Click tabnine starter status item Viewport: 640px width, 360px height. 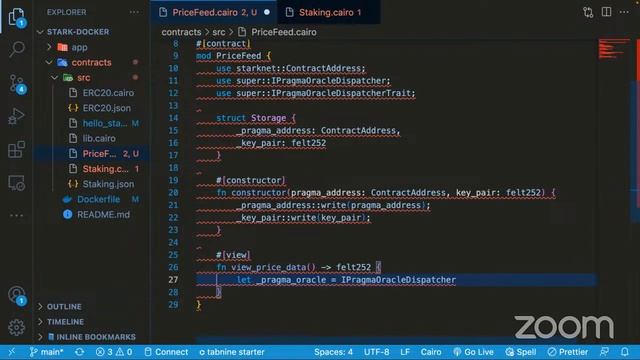tap(232, 352)
